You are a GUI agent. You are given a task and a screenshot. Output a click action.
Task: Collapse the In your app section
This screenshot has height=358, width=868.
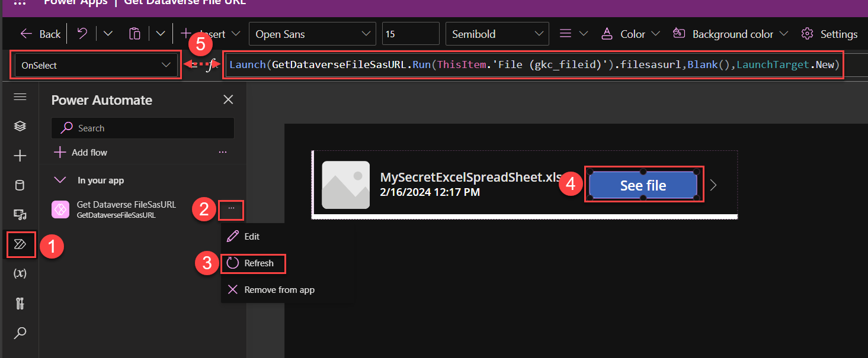click(x=60, y=180)
